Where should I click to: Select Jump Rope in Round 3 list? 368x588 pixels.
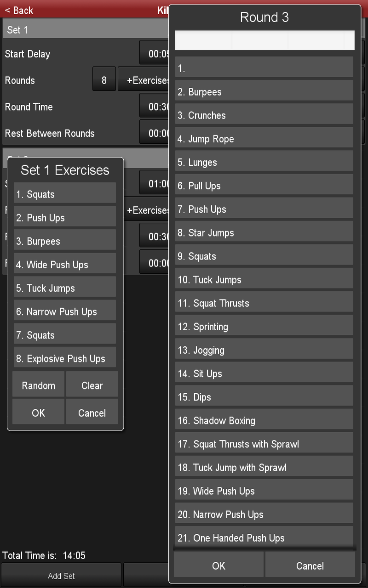264,139
